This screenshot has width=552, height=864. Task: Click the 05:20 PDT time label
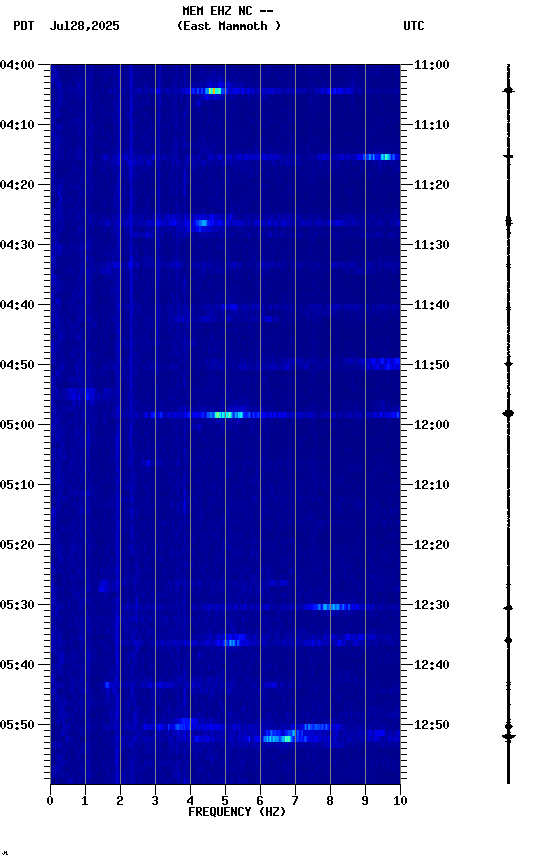[x=17, y=544]
